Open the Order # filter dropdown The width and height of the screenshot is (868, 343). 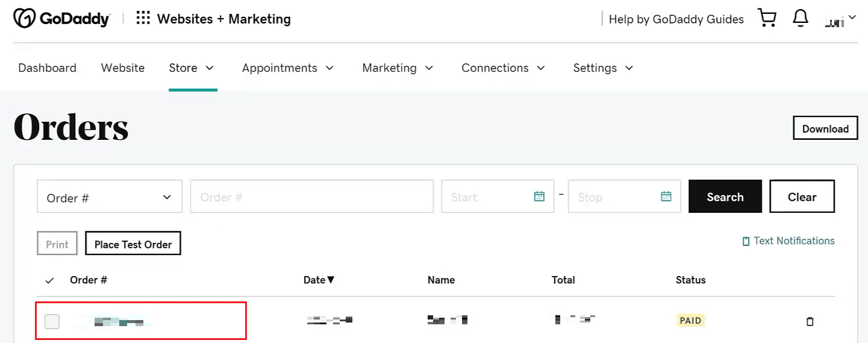[x=110, y=197]
